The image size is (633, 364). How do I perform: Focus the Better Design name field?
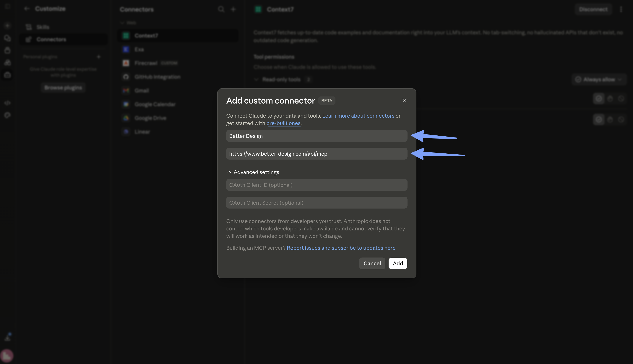point(317,136)
